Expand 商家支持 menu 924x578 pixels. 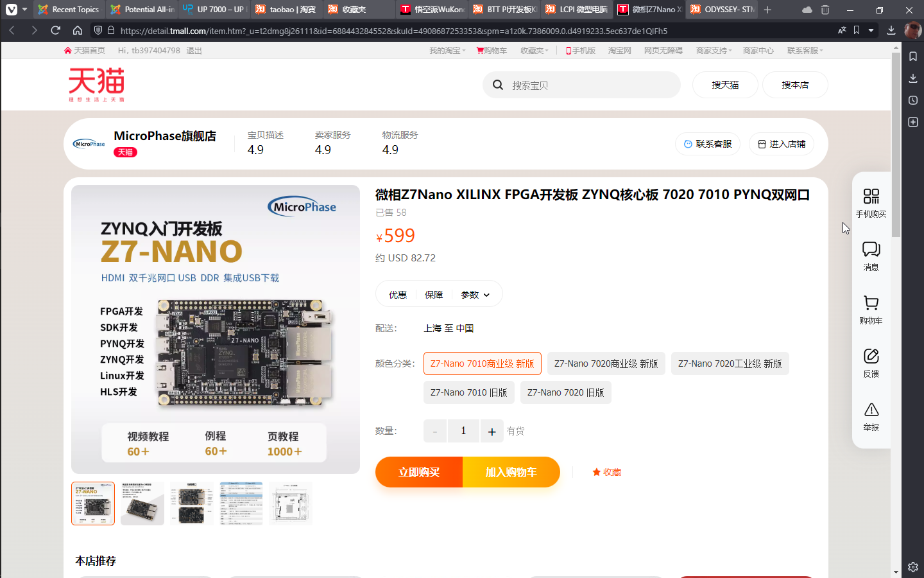714,50
